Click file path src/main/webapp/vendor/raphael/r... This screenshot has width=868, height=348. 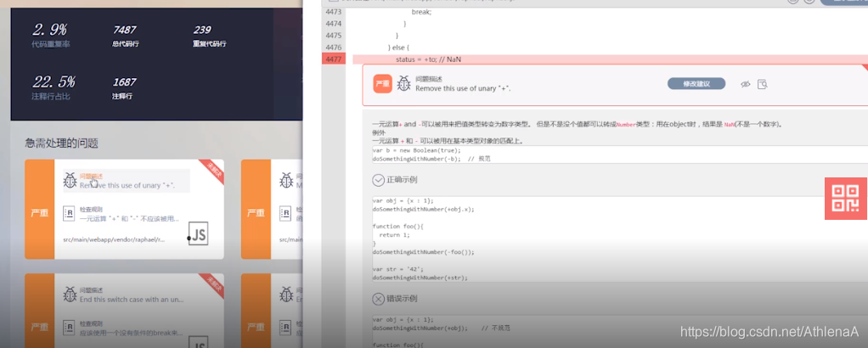click(114, 239)
